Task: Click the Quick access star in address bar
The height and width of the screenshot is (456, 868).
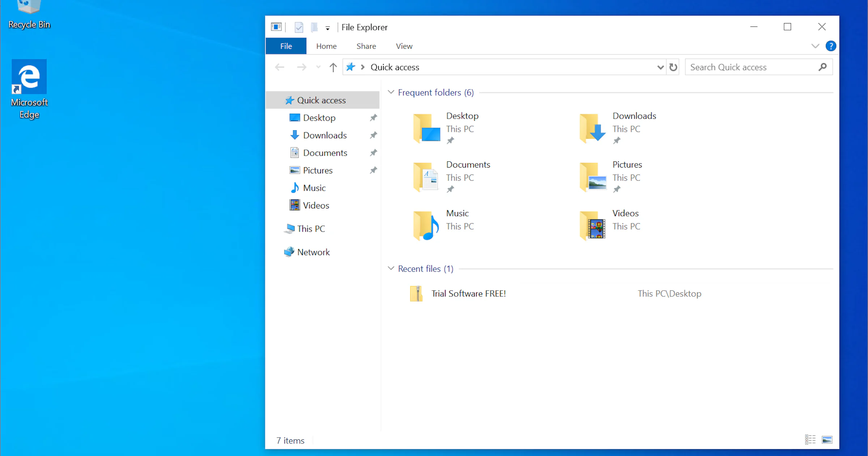Action: (350, 67)
